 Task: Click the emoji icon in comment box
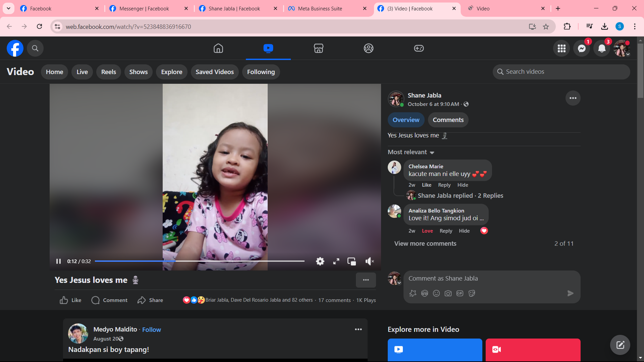tap(436, 293)
